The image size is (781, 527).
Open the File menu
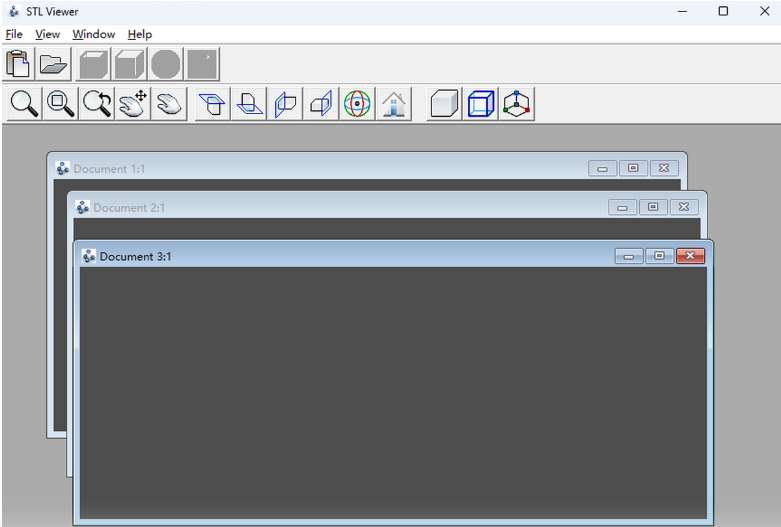[14, 34]
